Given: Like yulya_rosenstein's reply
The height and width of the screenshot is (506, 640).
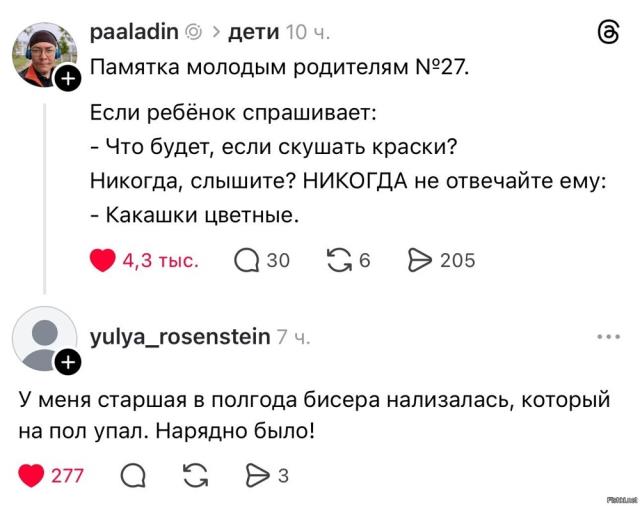Looking at the screenshot, I should [32, 474].
